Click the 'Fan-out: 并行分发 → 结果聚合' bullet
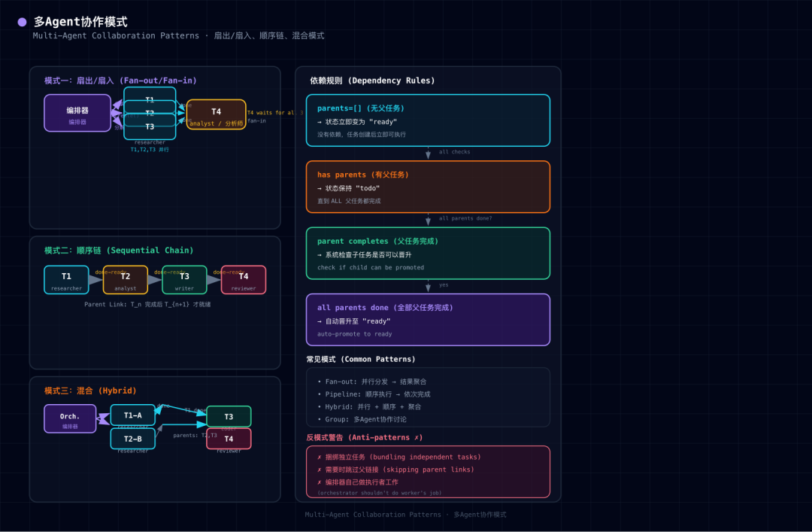812x532 pixels. coord(372,382)
